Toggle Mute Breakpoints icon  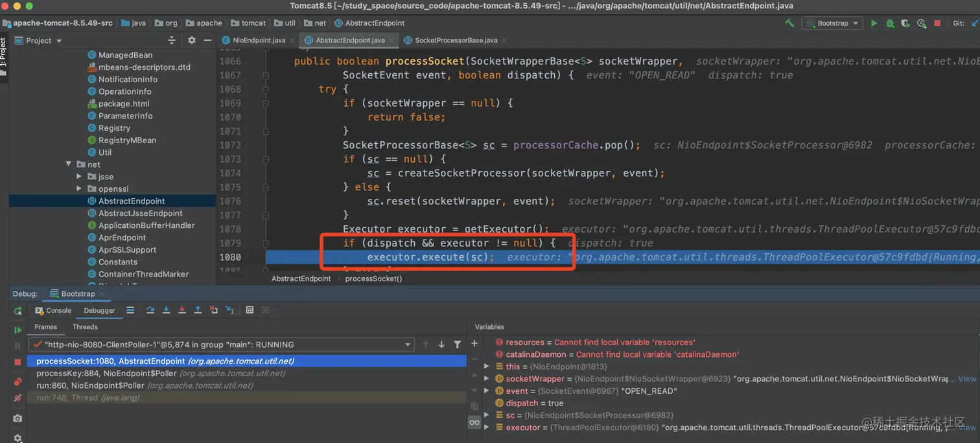[x=17, y=398]
